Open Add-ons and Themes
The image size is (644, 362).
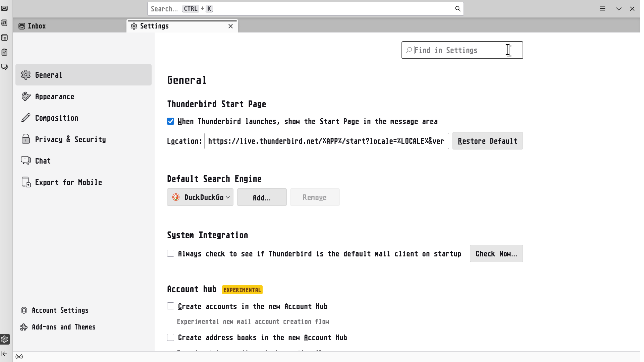[x=64, y=327]
